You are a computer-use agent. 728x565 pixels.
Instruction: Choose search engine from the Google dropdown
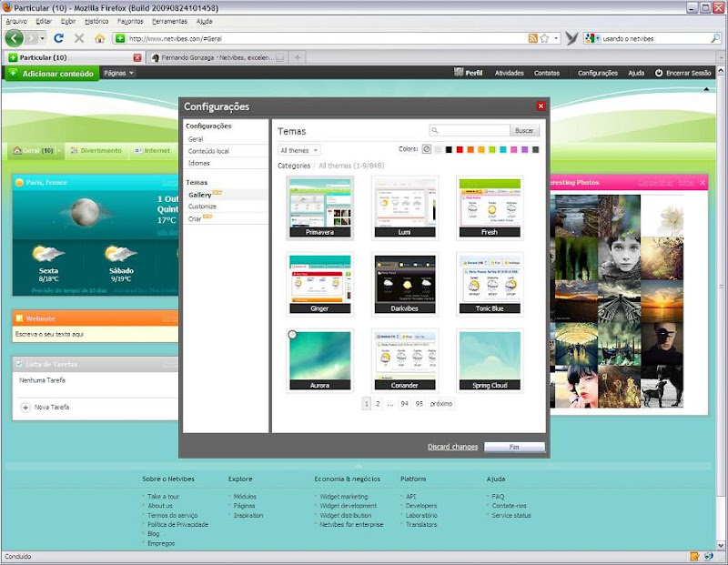592,38
